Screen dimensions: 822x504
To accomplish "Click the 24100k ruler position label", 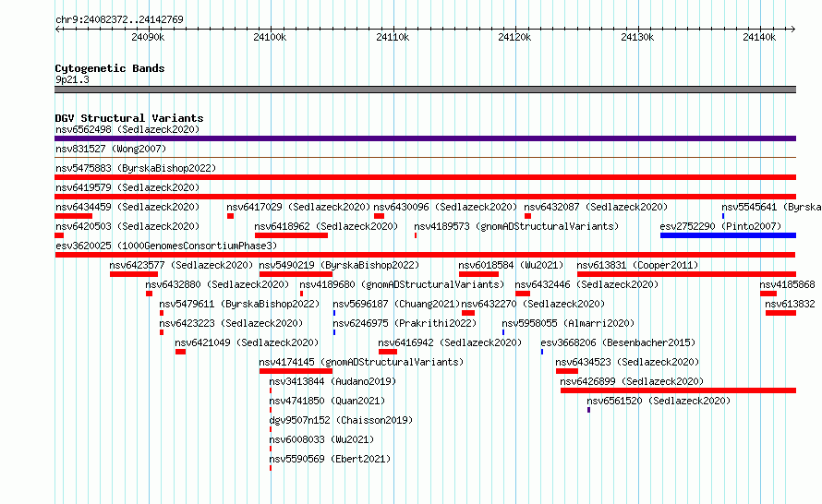I will point(270,37).
